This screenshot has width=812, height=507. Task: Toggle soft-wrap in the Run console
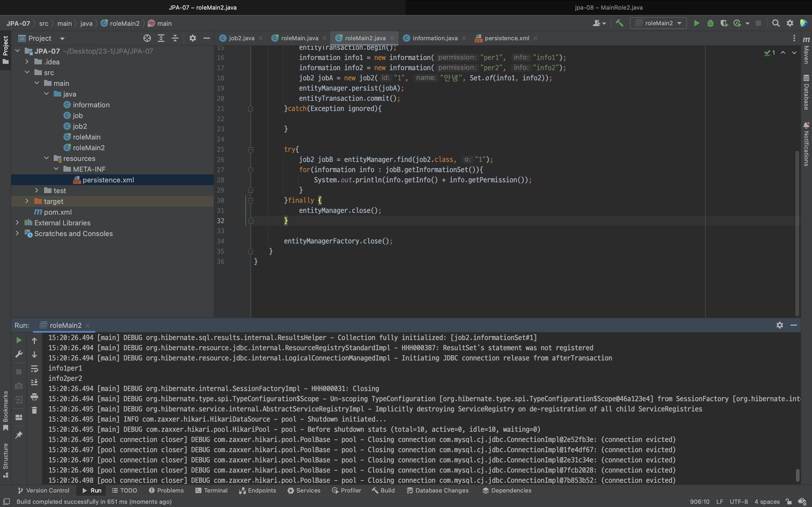pos(34,369)
